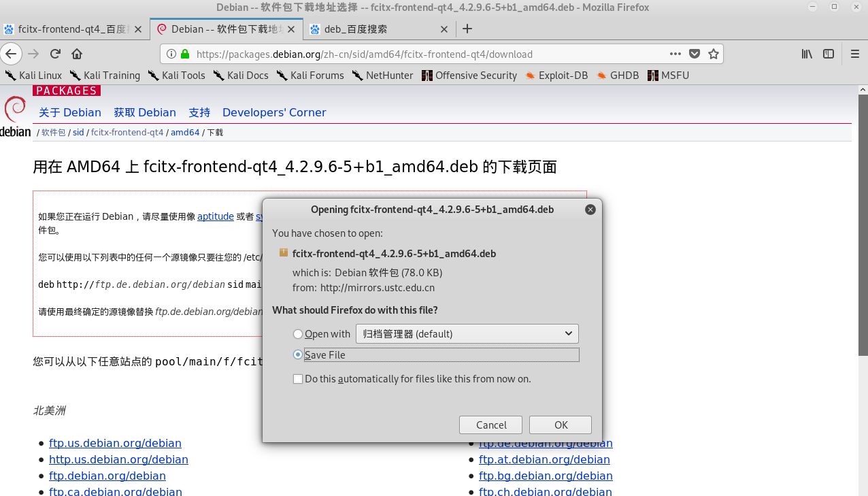Open the Library icon in the toolbar
Screen dimensions: 868x496
pyautogui.click(x=807, y=54)
